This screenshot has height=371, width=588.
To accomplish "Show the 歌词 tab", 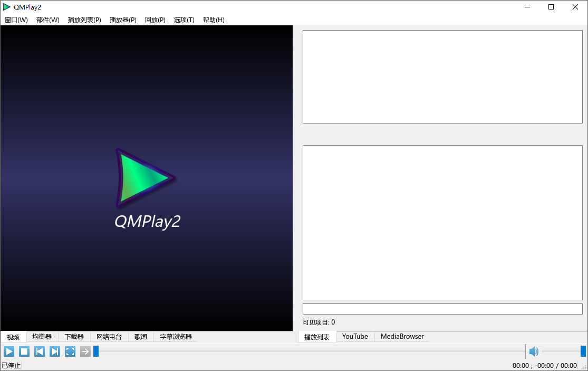I will 141,337.
